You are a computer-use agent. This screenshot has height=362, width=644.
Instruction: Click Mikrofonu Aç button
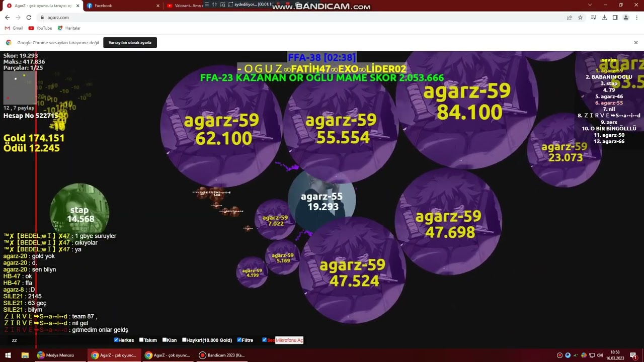coord(289,340)
